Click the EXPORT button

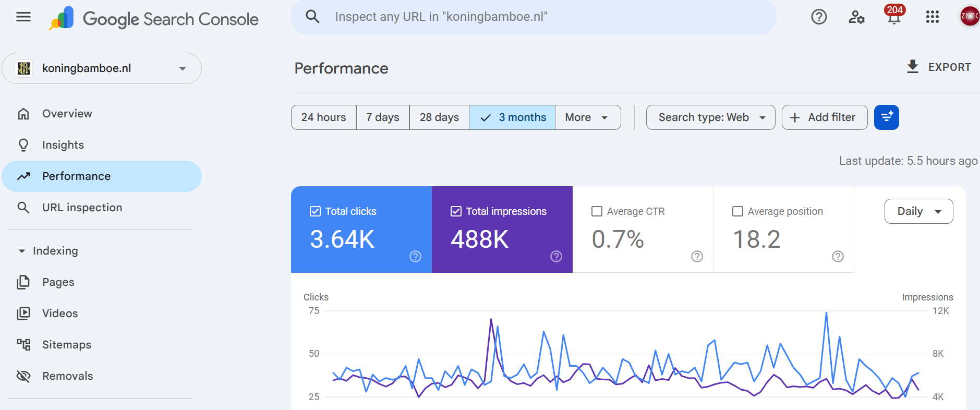[x=939, y=67]
